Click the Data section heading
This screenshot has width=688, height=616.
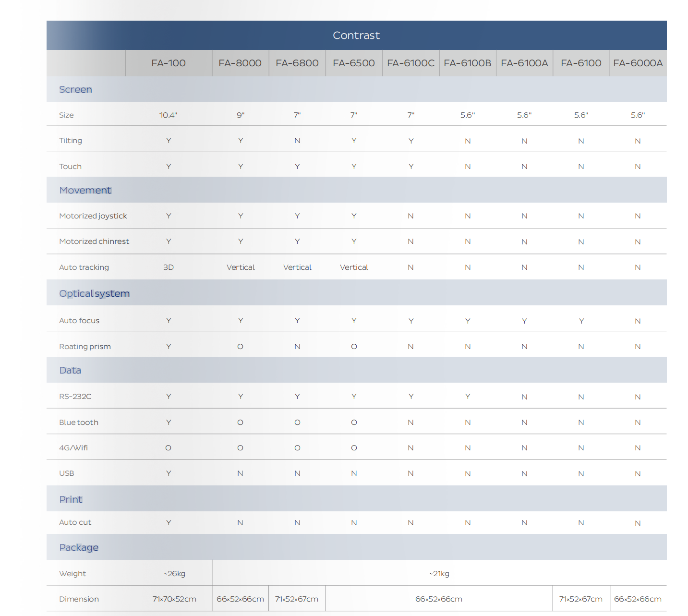[70, 370]
